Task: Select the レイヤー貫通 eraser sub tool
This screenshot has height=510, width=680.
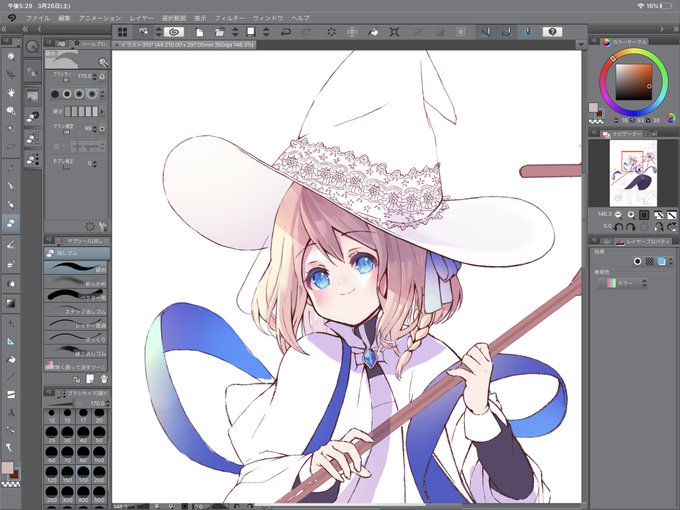Action: pos(76,324)
